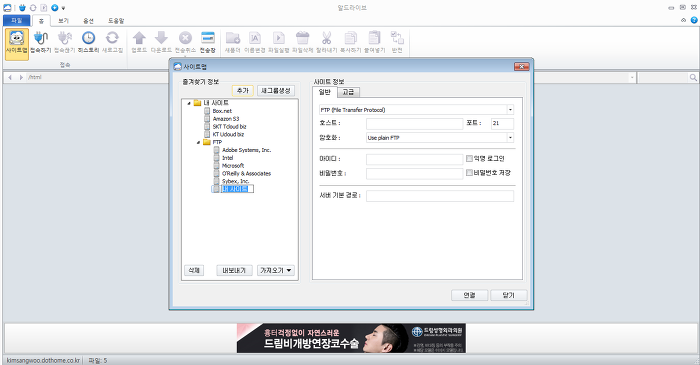Click the 서버 기본 경로 input field
The width and height of the screenshot is (700, 365).
pos(440,196)
